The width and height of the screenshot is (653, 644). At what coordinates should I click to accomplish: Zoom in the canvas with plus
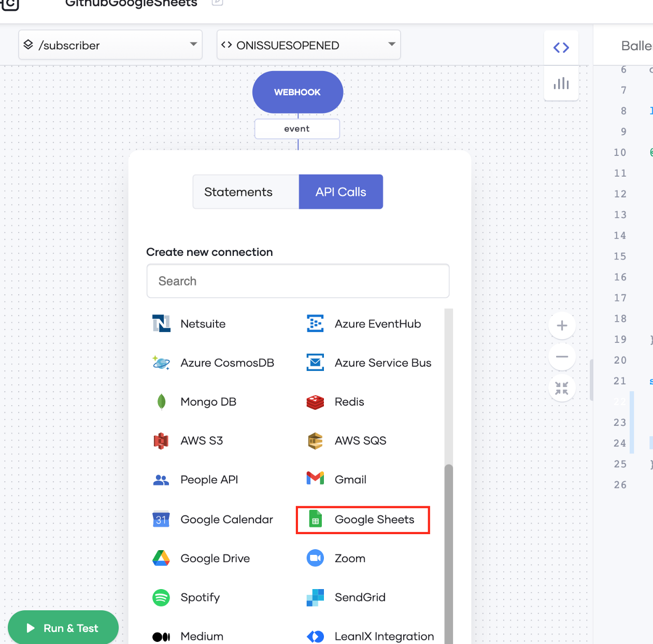tap(562, 325)
